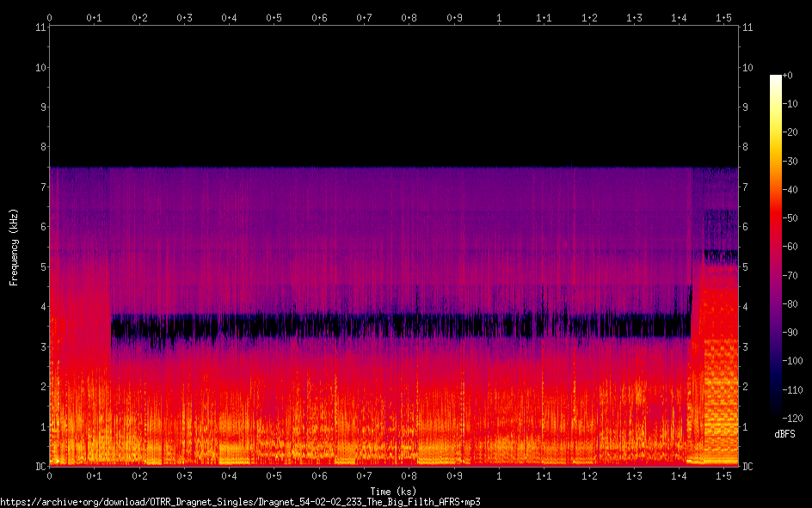812x508 pixels.
Task: Click the archive.org source URL at the bottom
Action: tap(240, 501)
